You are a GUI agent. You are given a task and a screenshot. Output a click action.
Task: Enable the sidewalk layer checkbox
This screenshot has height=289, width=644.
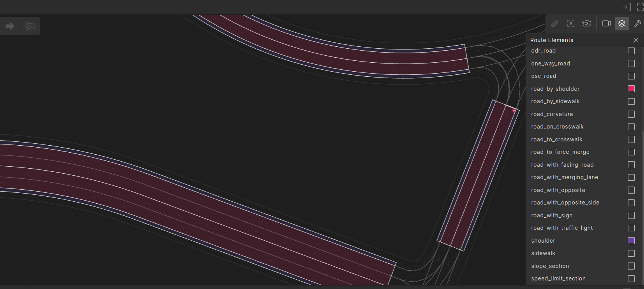(631, 254)
